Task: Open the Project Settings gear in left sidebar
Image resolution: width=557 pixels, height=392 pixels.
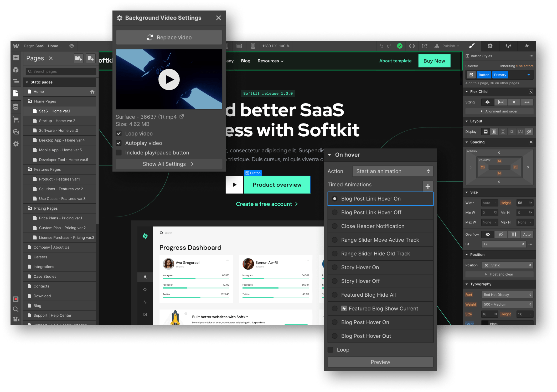Action: click(x=16, y=144)
